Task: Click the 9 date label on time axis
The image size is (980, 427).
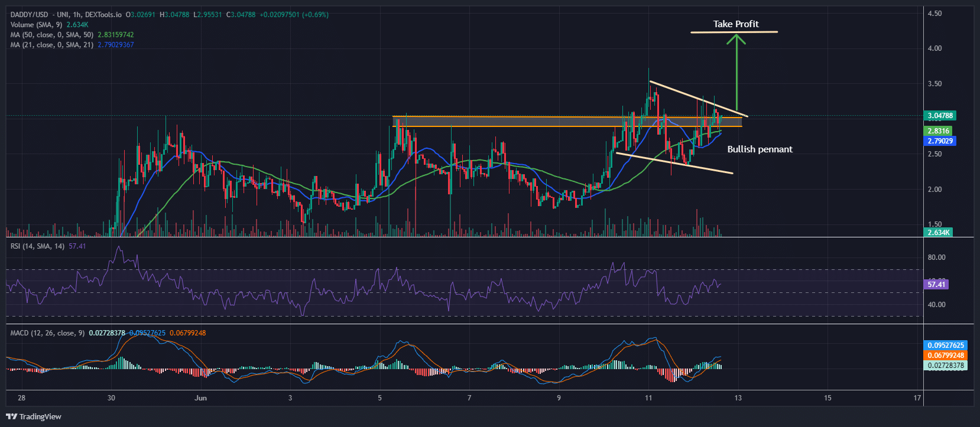Action: [559, 398]
